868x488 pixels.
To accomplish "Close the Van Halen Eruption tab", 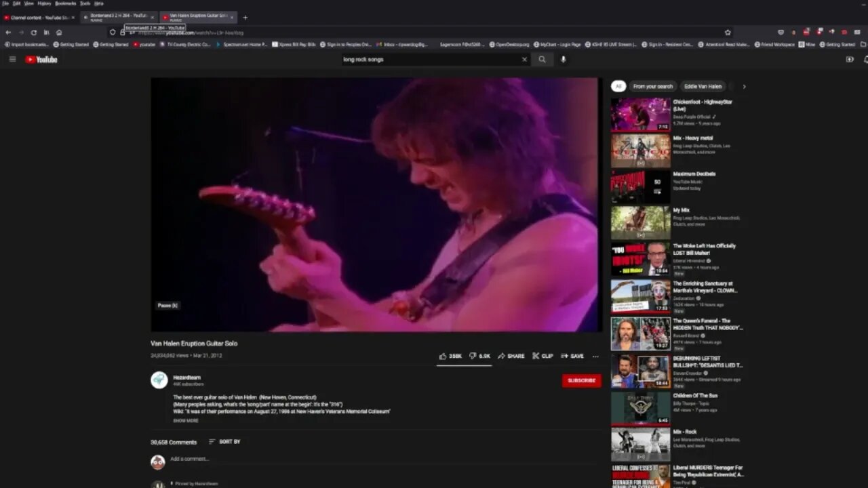I will tap(232, 18).
